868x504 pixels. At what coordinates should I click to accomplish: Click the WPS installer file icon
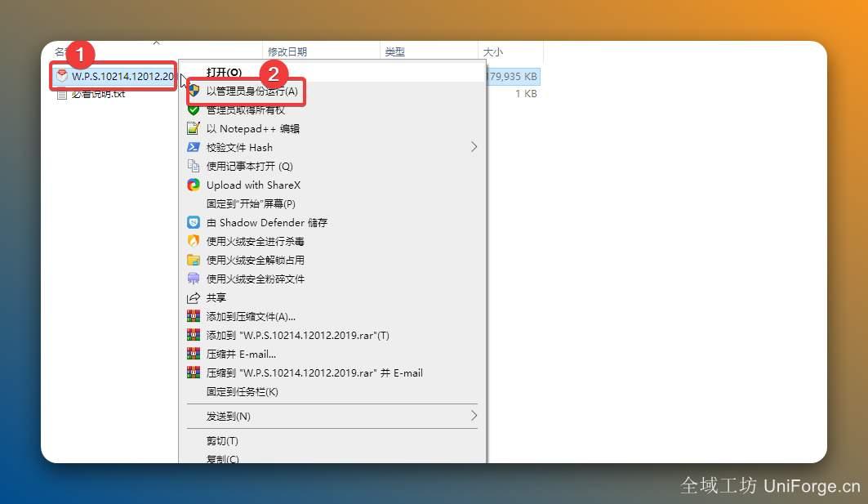pyautogui.click(x=62, y=76)
